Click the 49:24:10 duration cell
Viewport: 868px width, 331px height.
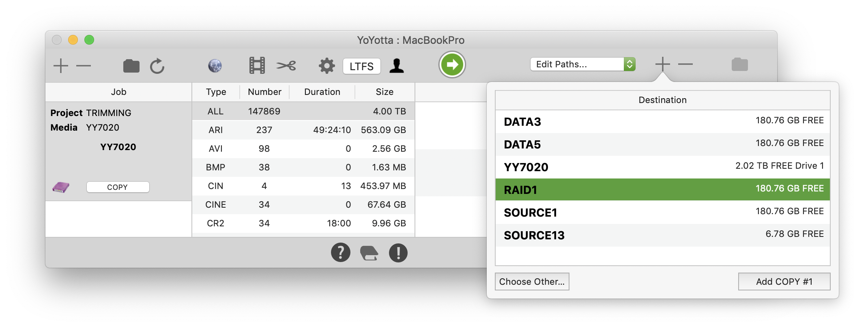[332, 130]
